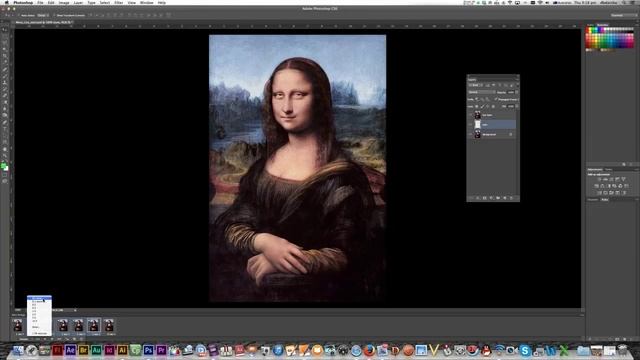Image resolution: width=640 pixels, height=360 pixels.
Task: Toggle the Auto-Select checkbox
Action: click(x=19, y=15)
